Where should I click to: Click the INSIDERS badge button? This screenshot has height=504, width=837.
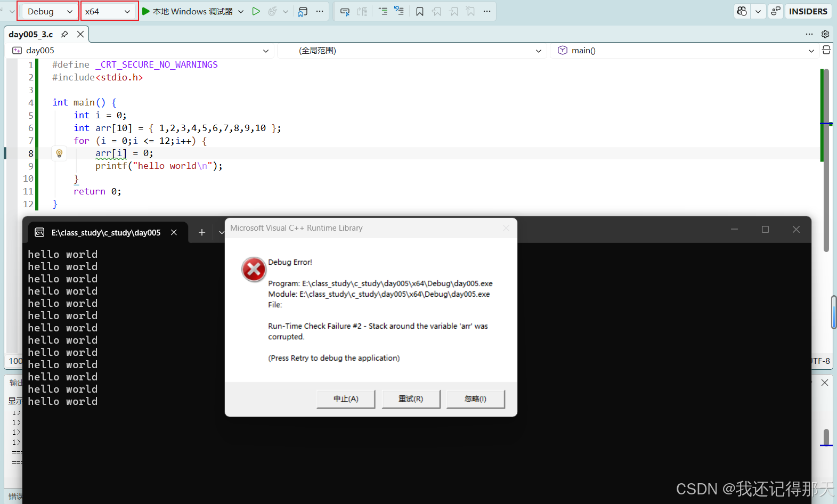[808, 11]
